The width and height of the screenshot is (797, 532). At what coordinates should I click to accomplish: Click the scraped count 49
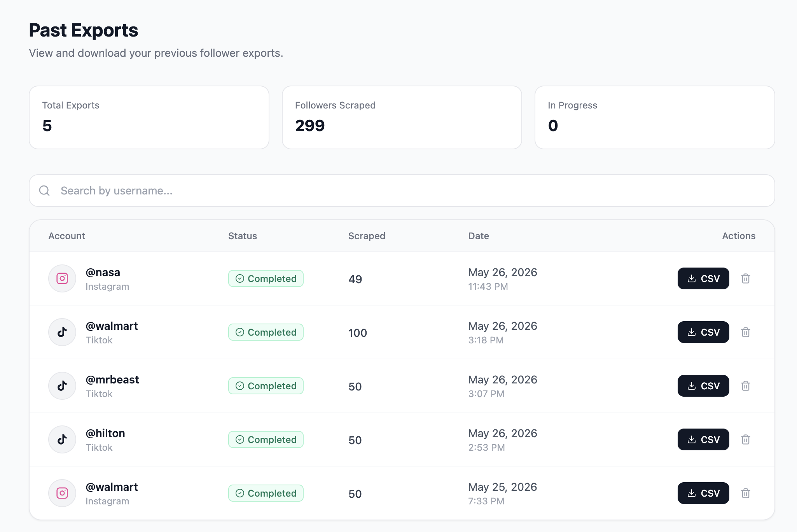[x=355, y=279]
